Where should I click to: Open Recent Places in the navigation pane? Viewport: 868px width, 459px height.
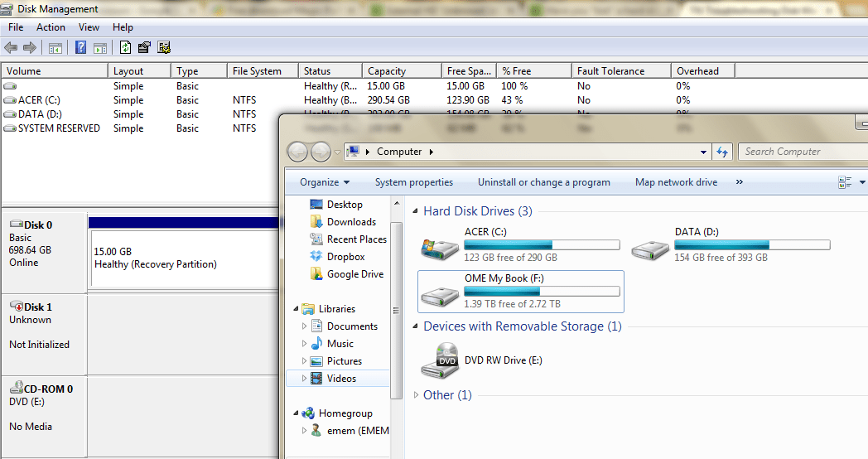tap(348, 239)
